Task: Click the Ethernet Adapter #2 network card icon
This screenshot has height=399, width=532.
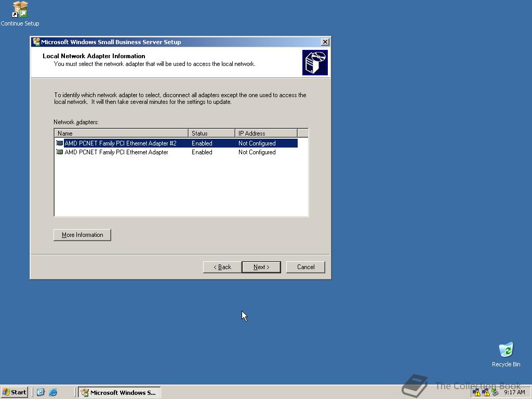Action: coord(60,143)
